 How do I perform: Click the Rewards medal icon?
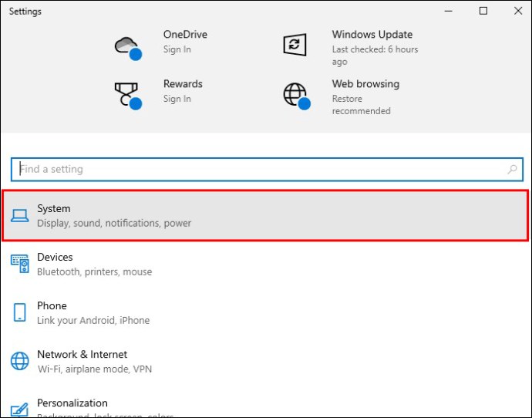coord(126,93)
